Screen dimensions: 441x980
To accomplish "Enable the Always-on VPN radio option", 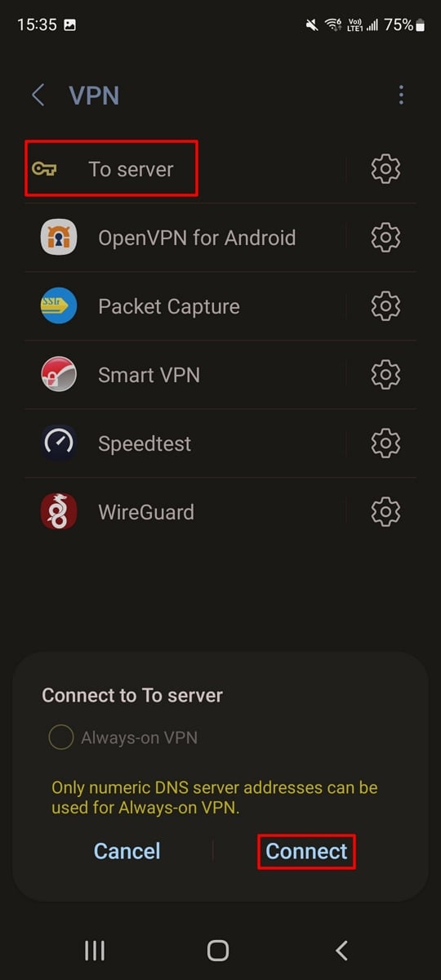I will pyautogui.click(x=61, y=738).
